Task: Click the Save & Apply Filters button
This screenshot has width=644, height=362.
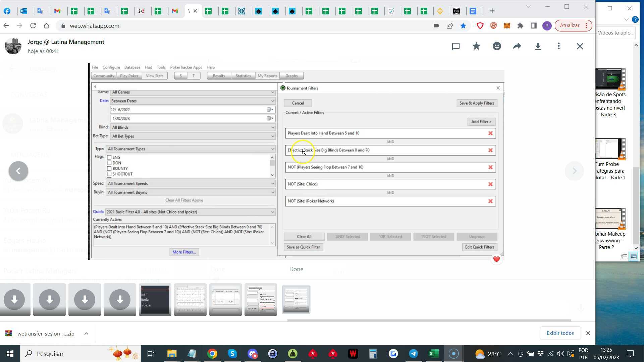Action: click(477, 103)
